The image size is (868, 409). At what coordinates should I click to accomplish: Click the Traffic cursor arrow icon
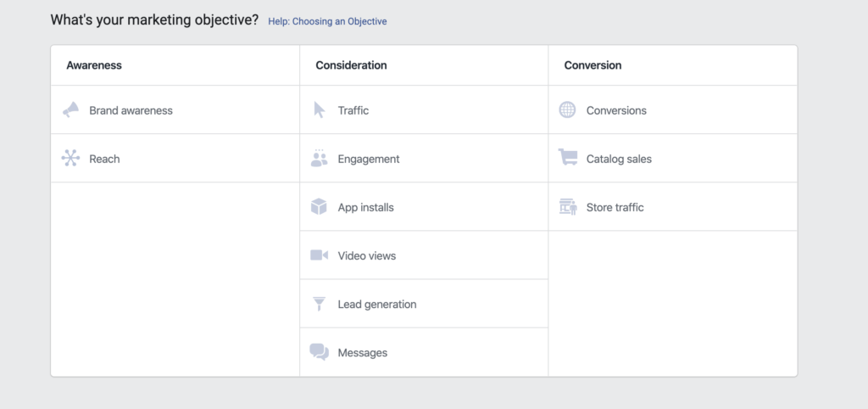[x=319, y=109]
